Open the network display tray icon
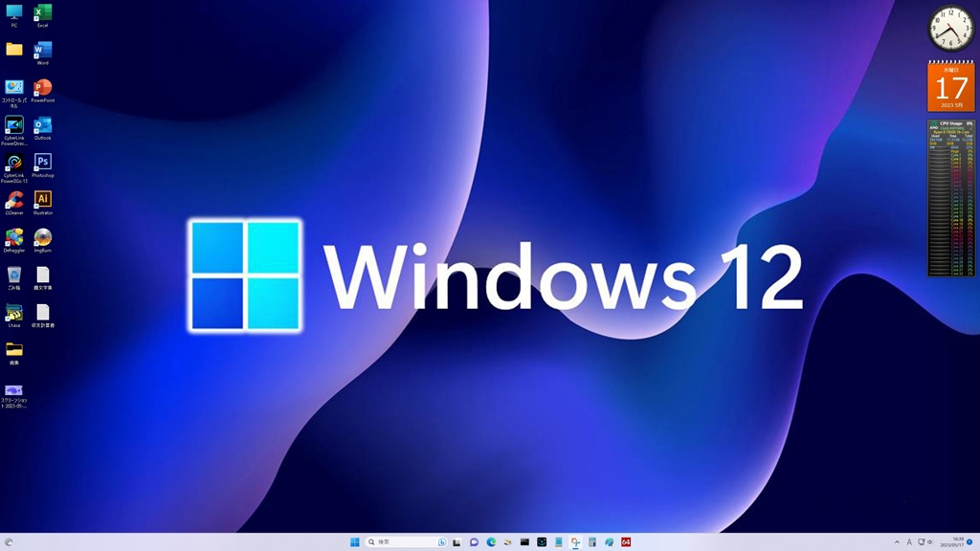The image size is (980, 551). tap(921, 541)
